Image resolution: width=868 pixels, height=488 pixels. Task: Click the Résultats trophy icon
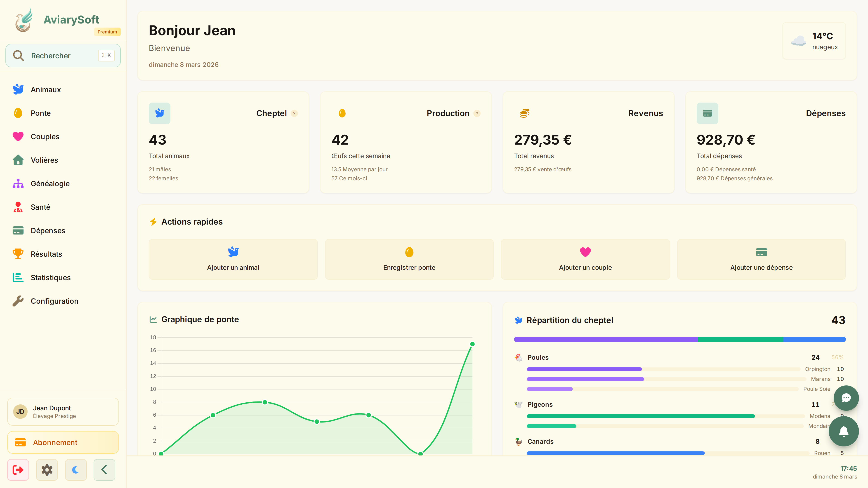[18, 254]
